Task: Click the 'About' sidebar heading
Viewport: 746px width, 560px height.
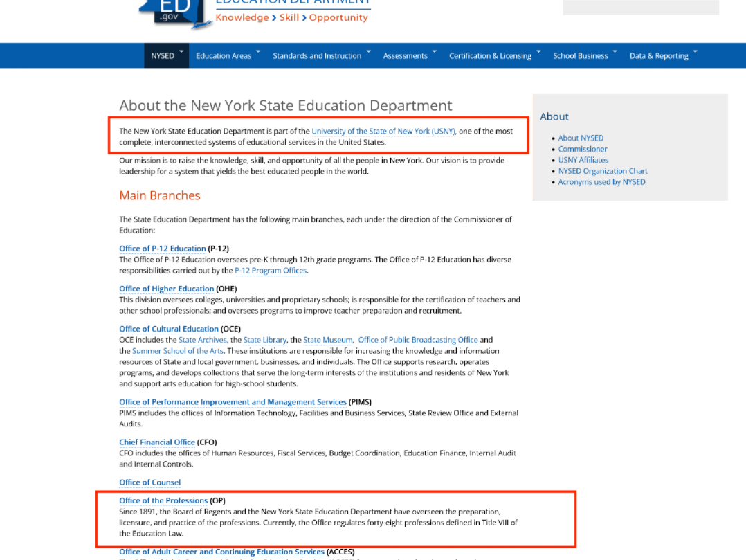Action: 554,116
